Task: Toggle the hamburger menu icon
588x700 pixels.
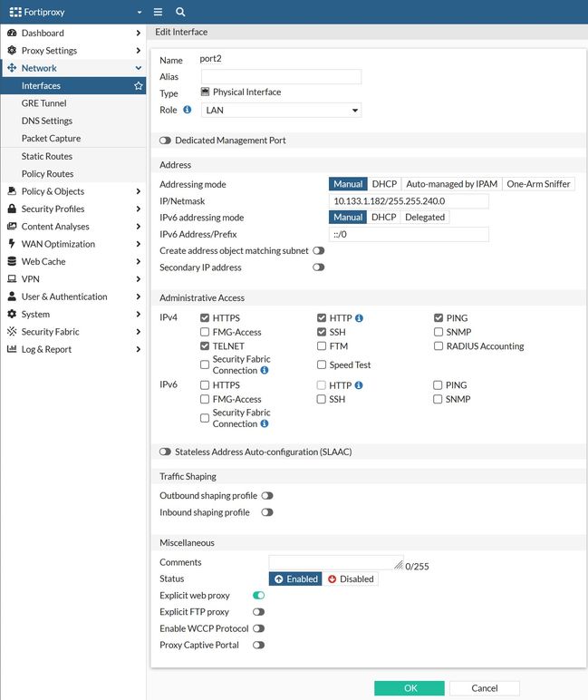Action: [158, 12]
